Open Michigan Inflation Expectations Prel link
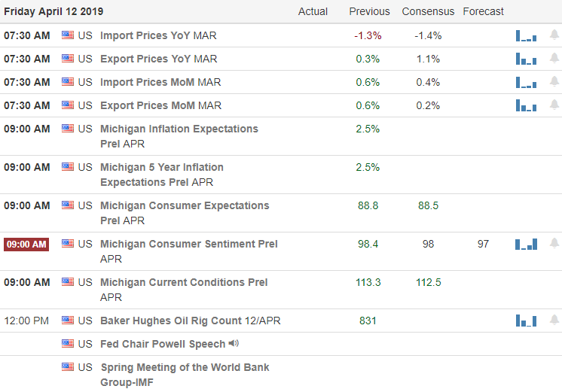Viewport: 562px width, 392px height. tap(179, 136)
